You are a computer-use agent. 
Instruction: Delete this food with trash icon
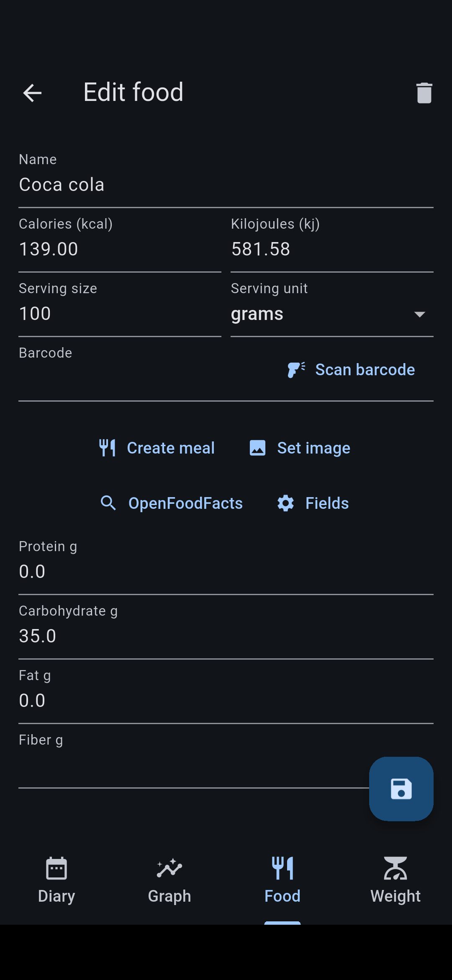424,93
